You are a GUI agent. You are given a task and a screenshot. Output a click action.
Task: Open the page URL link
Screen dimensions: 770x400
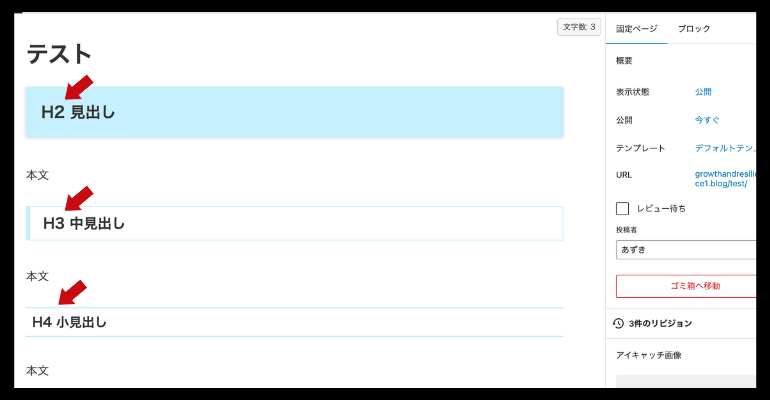click(x=725, y=179)
